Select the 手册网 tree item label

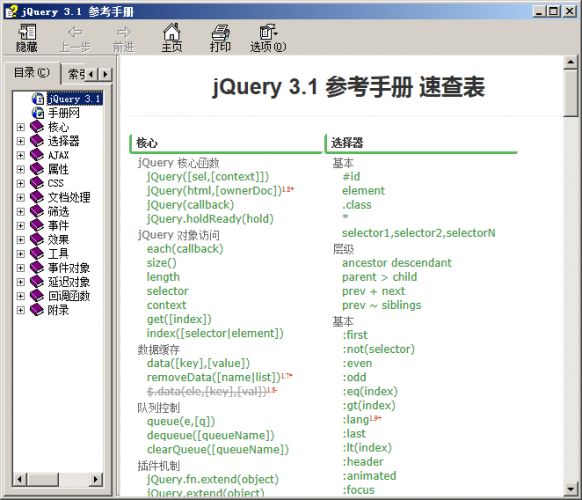coord(63,113)
